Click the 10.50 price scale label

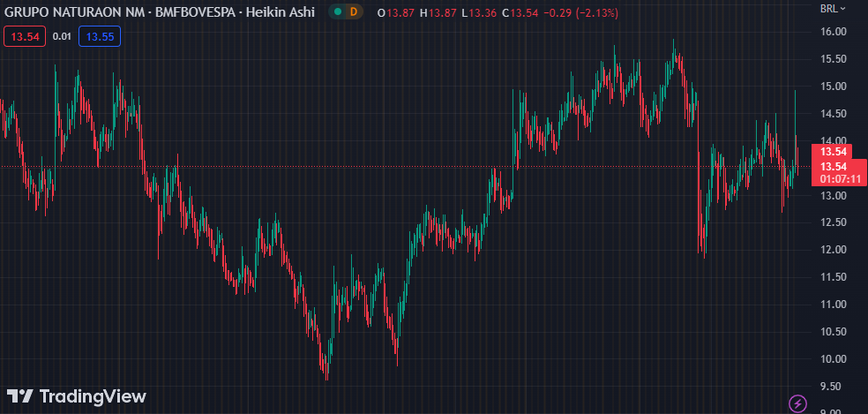coord(834,331)
